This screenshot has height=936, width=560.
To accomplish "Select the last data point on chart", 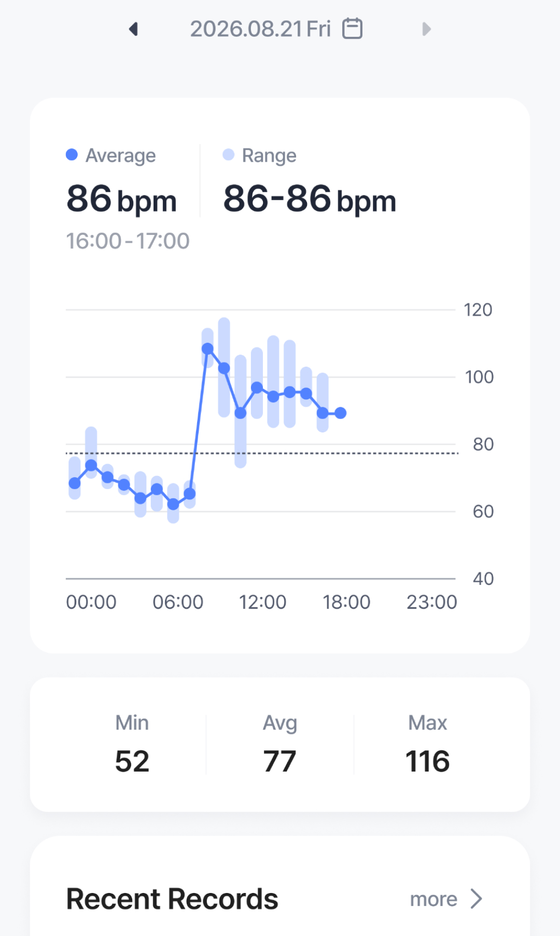I will [x=340, y=413].
